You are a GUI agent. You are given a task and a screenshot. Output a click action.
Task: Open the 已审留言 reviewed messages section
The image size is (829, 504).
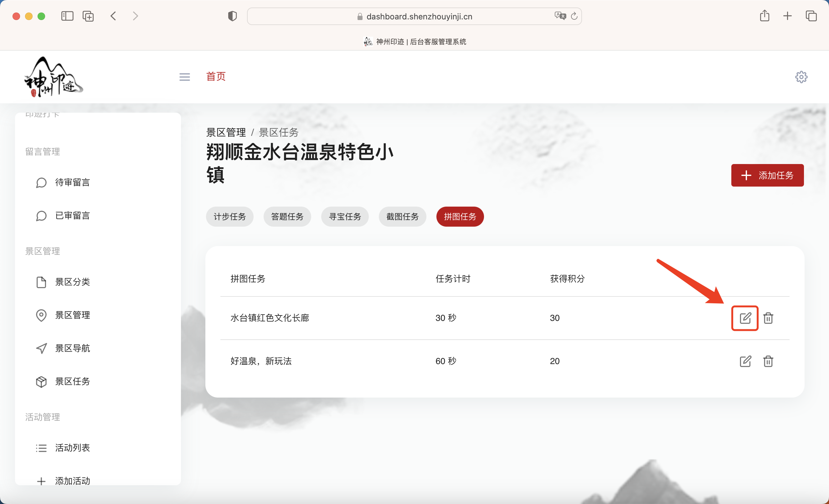pyautogui.click(x=72, y=216)
